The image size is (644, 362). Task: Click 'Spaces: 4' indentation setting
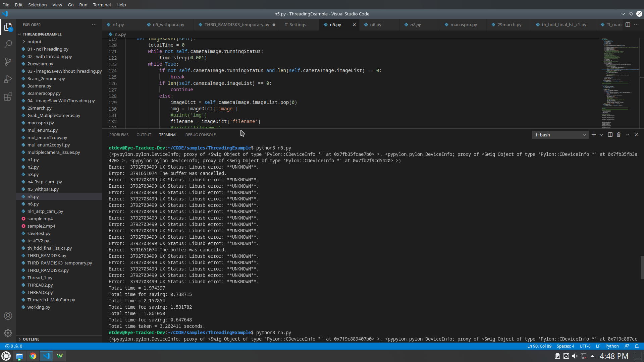[565, 346]
